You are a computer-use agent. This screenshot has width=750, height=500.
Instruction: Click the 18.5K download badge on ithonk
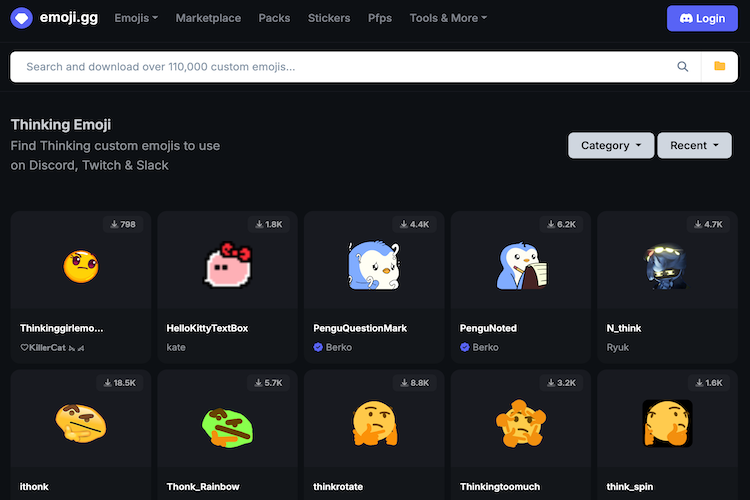120,383
